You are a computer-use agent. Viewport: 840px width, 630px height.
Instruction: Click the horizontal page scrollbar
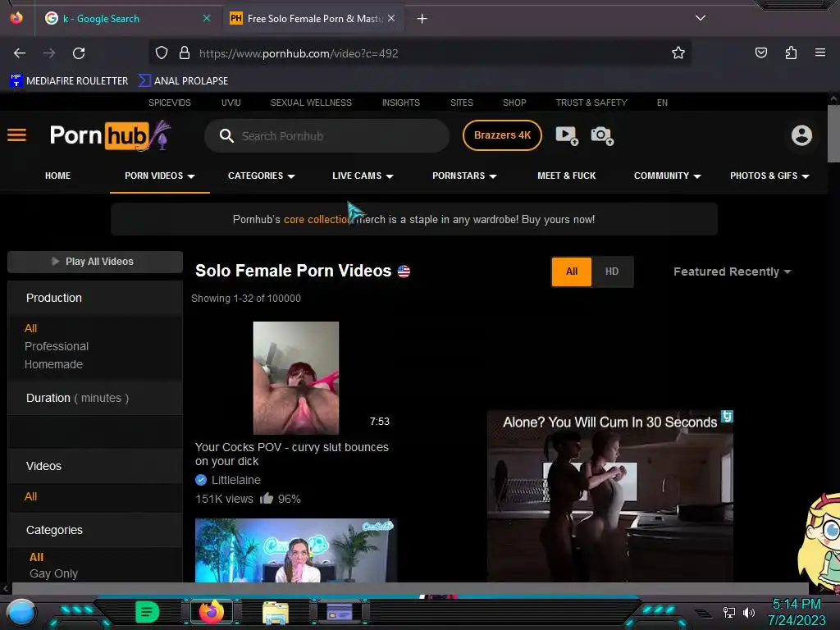pyautogui.click(x=410, y=589)
